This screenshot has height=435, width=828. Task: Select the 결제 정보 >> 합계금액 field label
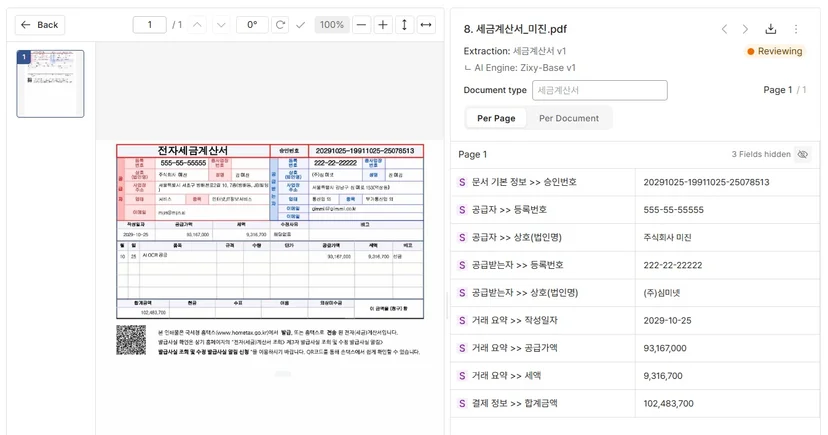click(x=514, y=403)
